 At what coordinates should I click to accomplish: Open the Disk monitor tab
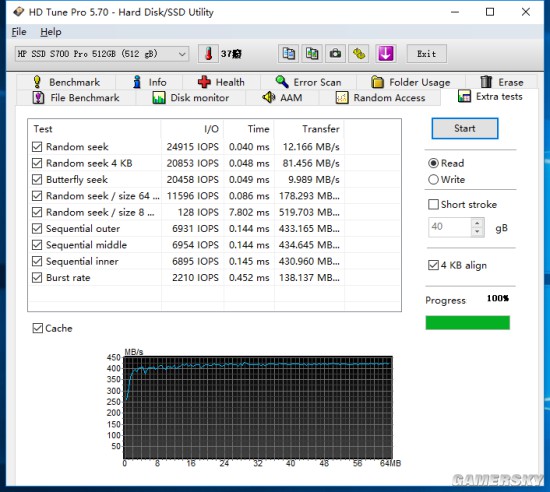click(191, 97)
